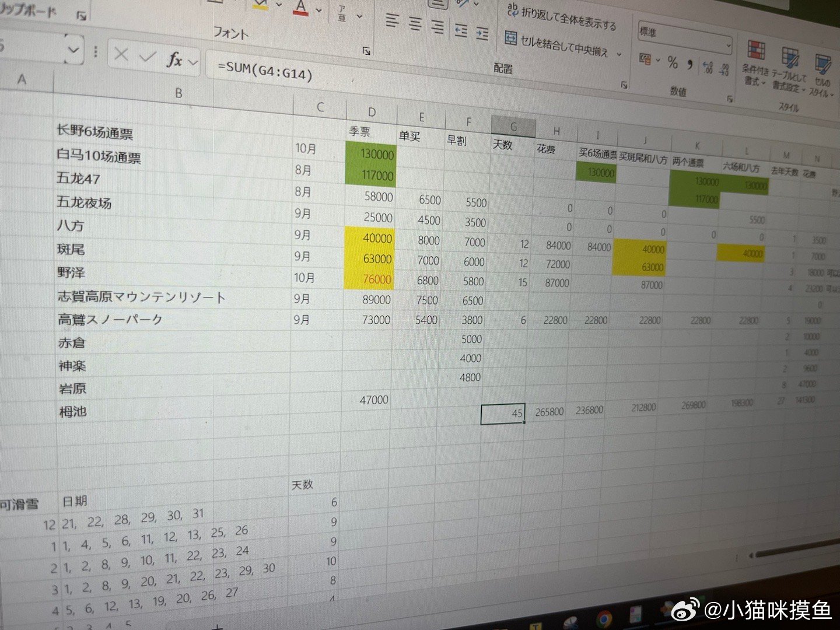Toggle 折り返して全体を表示する wrap text
The width and height of the screenshot is (840, 630).
click(x=562, y=17)
